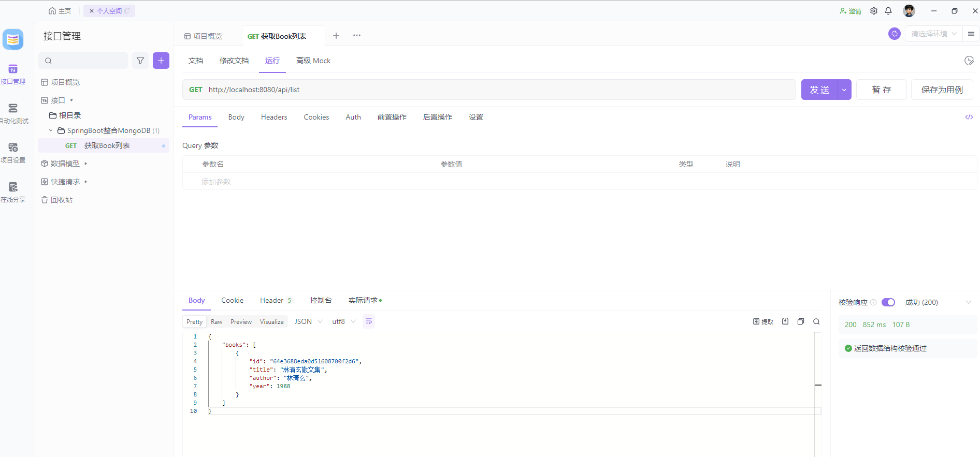Open the 实际请求 tab
Viewport: 980px width, 457px height.
pos(365,300)
